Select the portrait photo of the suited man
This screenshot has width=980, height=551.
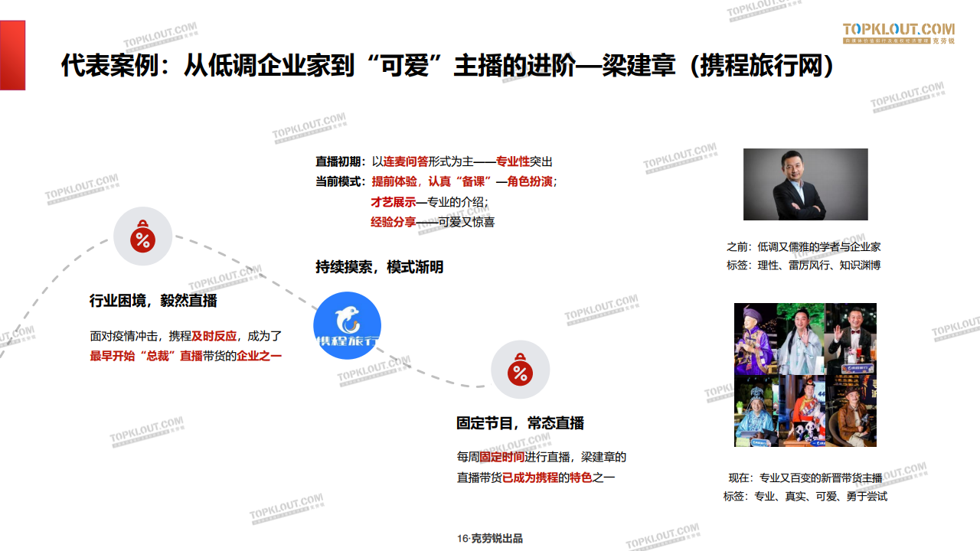805,184
